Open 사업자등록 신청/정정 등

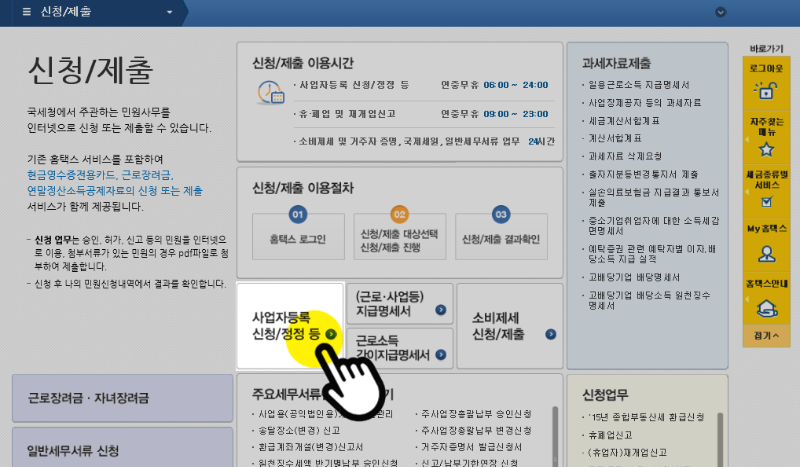[x=290, y=326]
